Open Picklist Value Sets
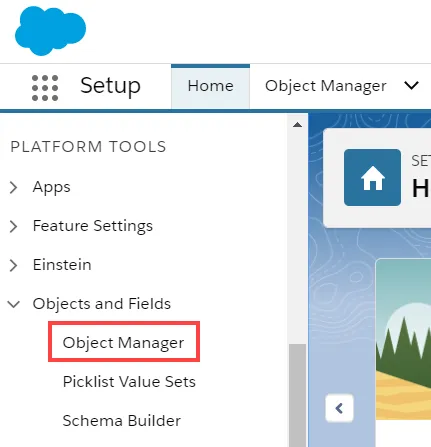 point(129,381)
